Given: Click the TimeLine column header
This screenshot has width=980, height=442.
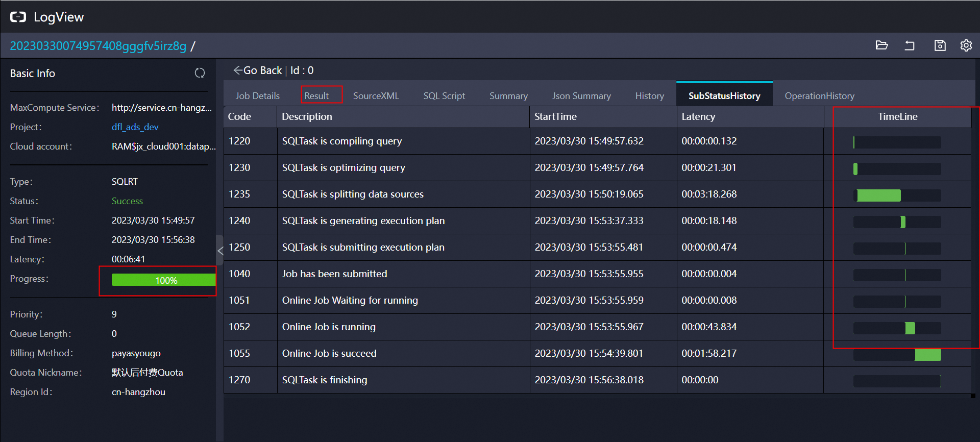Looking at the screenshot, I should (897, 117).
